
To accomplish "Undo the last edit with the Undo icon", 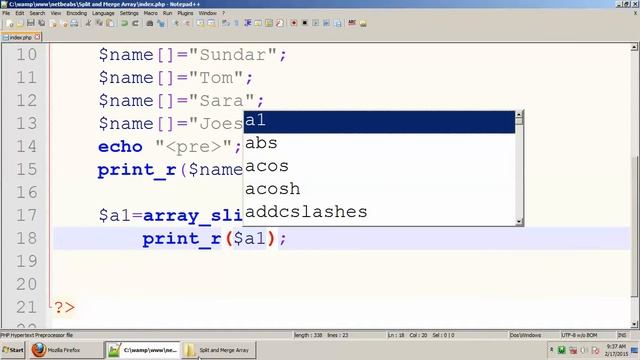I will (x=124, y=23).
